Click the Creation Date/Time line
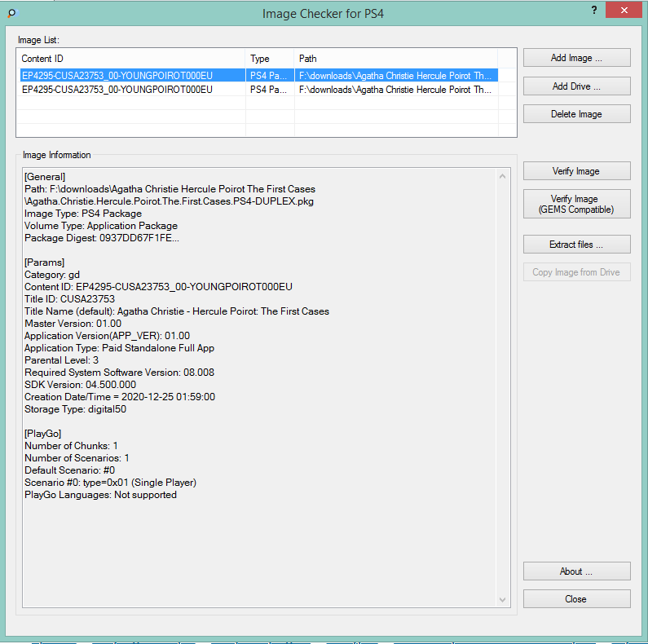 point(120,397)
